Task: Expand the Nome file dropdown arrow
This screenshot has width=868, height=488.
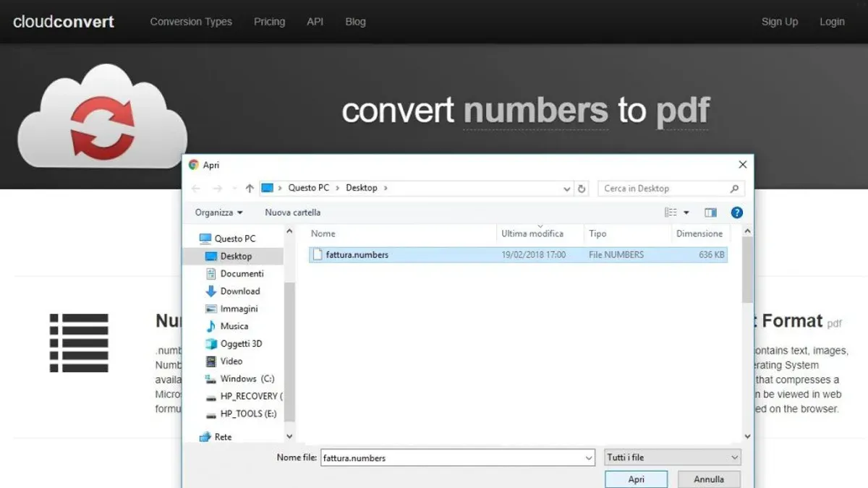Action: point(589,458)
